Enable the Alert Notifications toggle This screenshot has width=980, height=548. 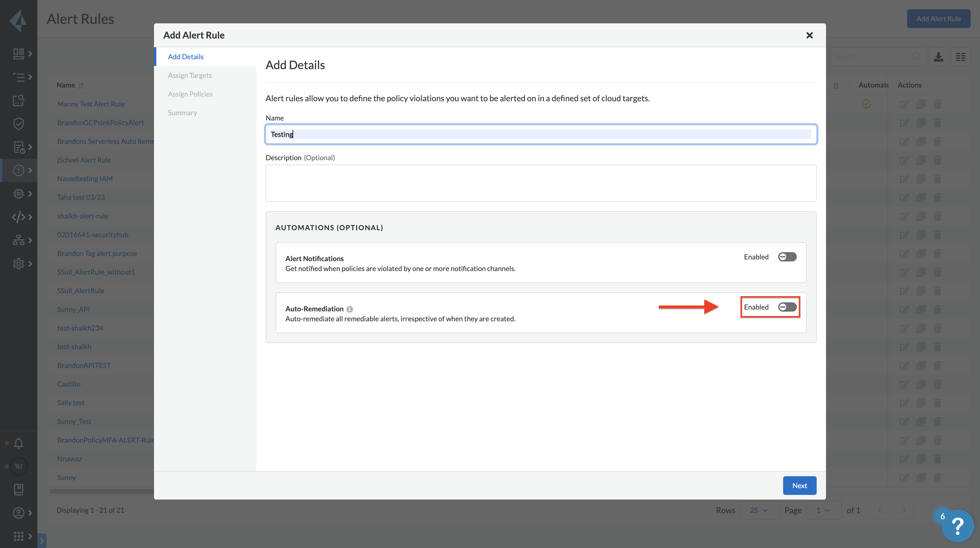coord(787,257)
